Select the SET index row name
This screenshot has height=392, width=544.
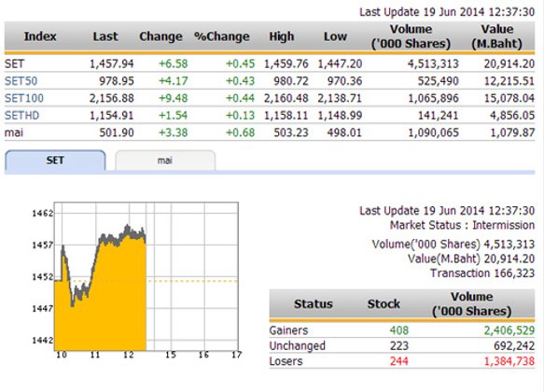point(14,63)
